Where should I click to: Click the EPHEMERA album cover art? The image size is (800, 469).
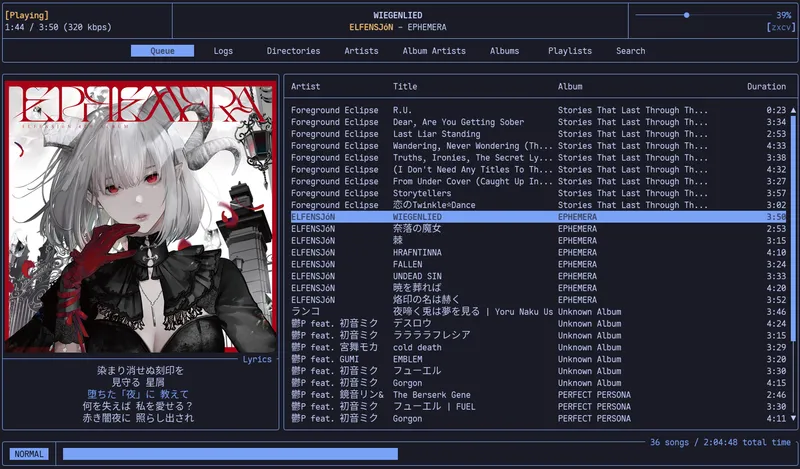pos(141,216)
